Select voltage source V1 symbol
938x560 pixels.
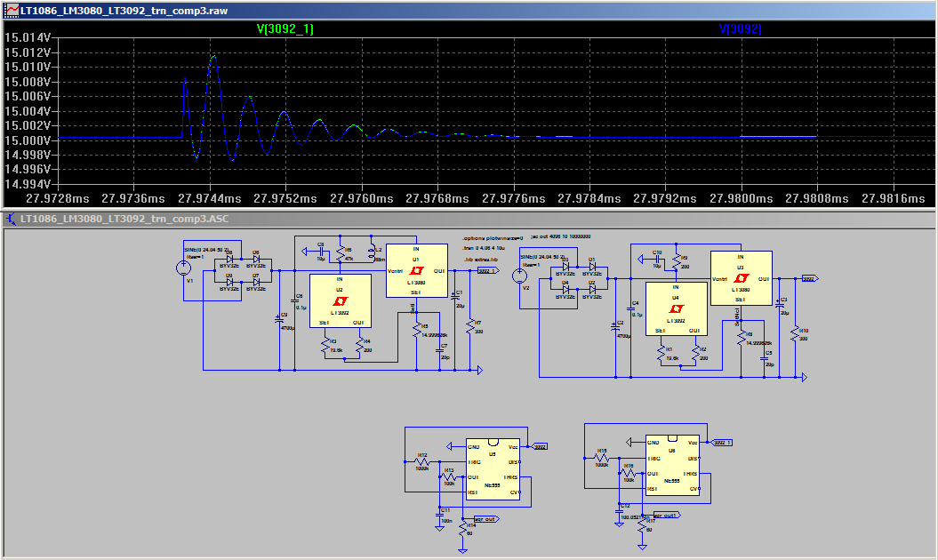184,268
